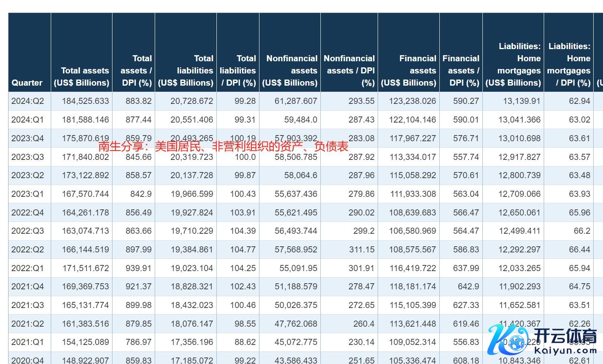Select the 2021:Q3 quarter row label
This screenshot has width=603, height=364.
point(28,305)
